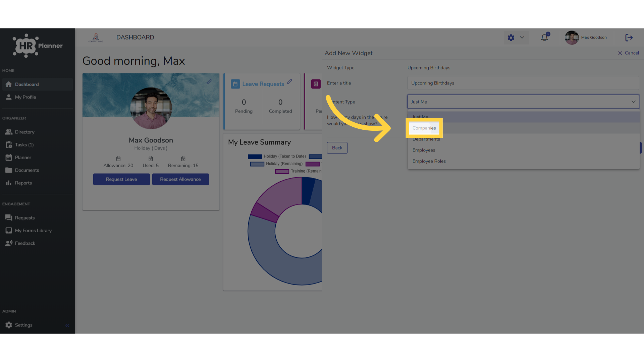This screenshot has width=644, height=362.
Task: Click the My Forms Library icon
Action: coord(9,231)
